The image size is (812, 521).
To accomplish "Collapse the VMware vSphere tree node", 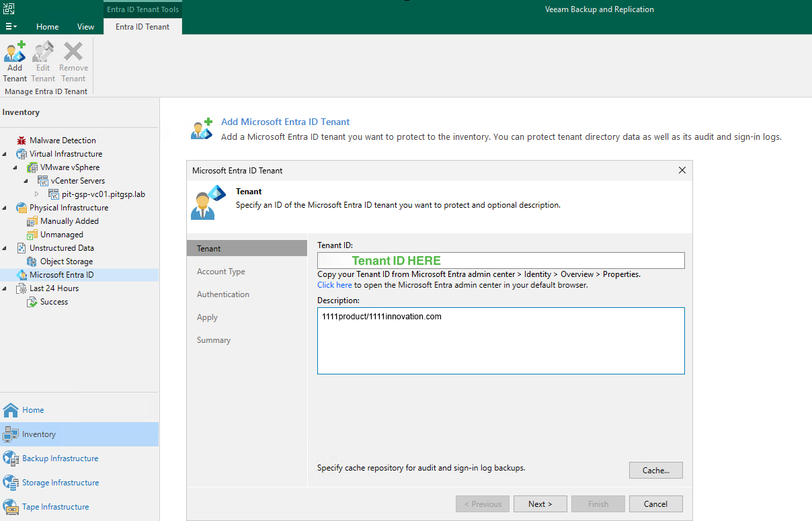I will click(15, 167).
